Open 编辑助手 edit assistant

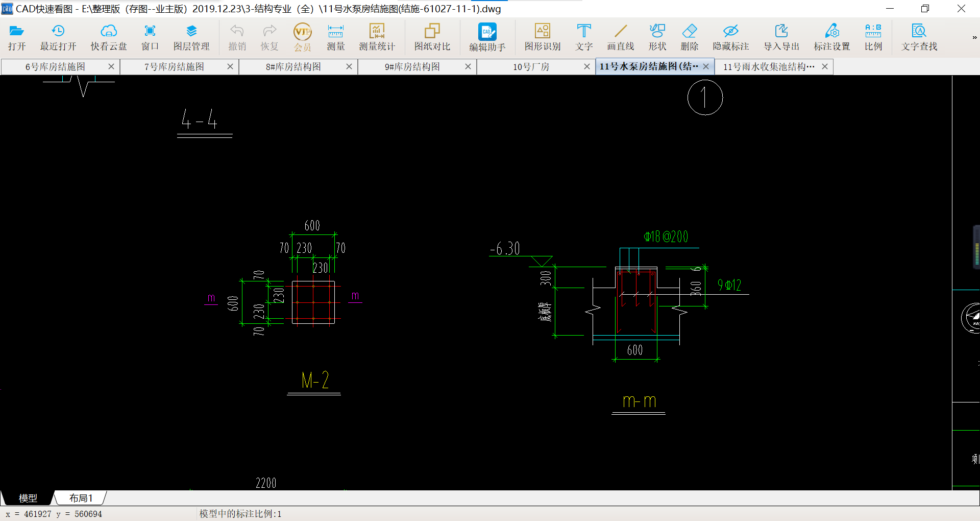(x=487, y=37)
